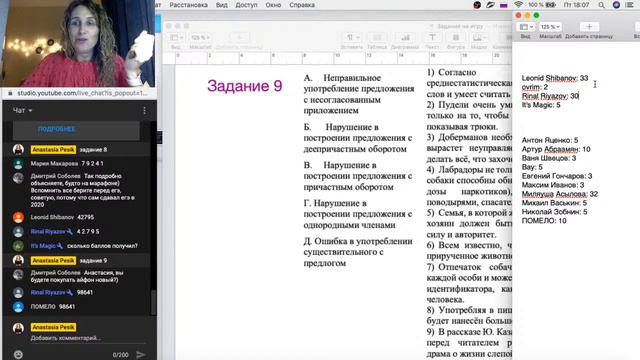The image size is (640, 360).
Task: Click the Задание 9 heading in document
Action: pos(244,86)
